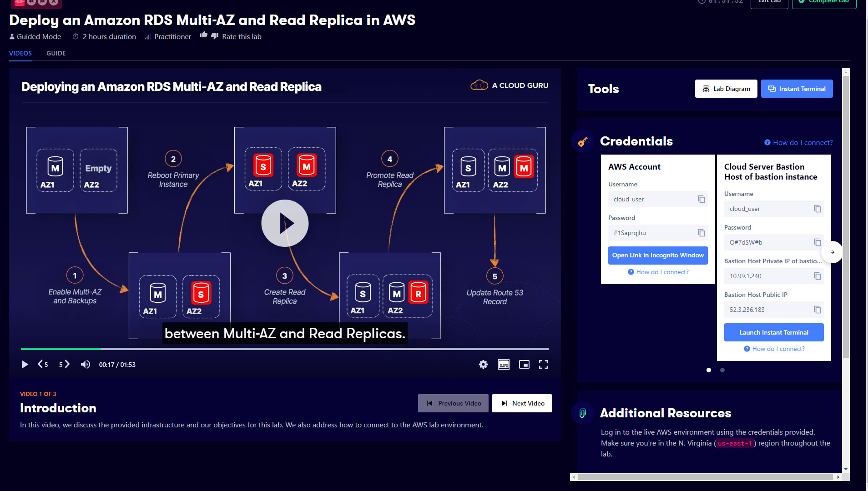This screenshot has width=868, height=491.
Task: Rewind the video 5 seconds
Action: (43, 364)
